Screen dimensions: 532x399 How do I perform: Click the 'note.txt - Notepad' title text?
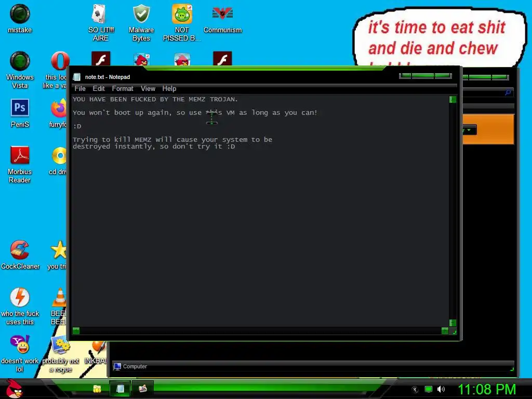coord(107,77)
